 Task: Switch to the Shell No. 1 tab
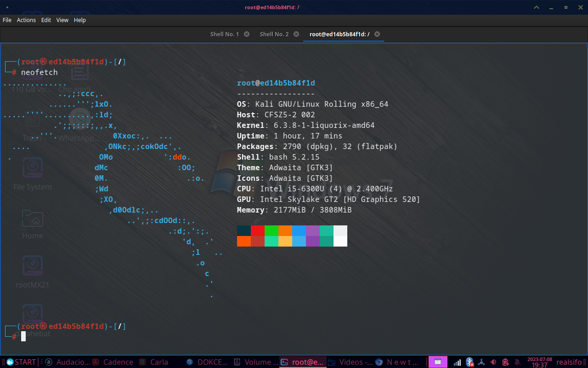click(224, 34)
